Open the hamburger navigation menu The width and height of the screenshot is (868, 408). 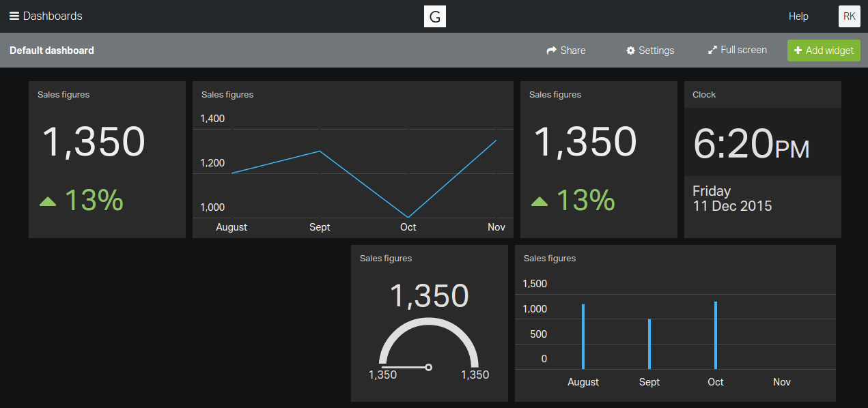point(14,16)
